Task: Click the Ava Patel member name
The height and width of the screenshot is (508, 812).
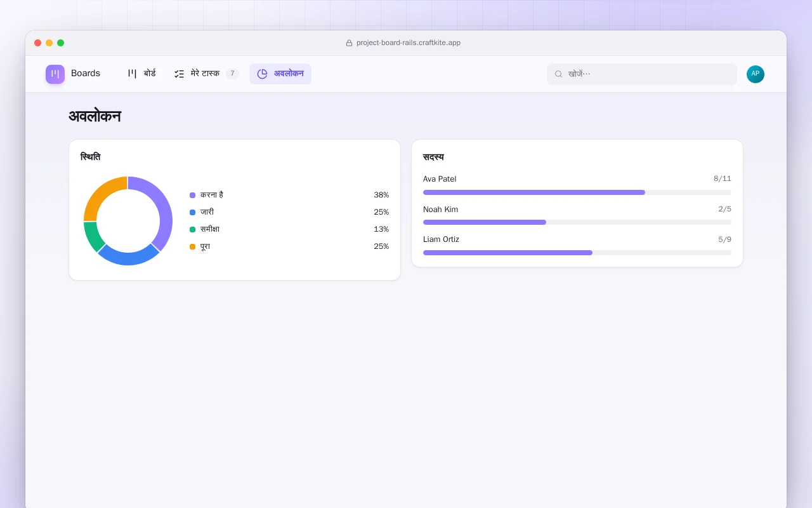Action: click(440, 179)
